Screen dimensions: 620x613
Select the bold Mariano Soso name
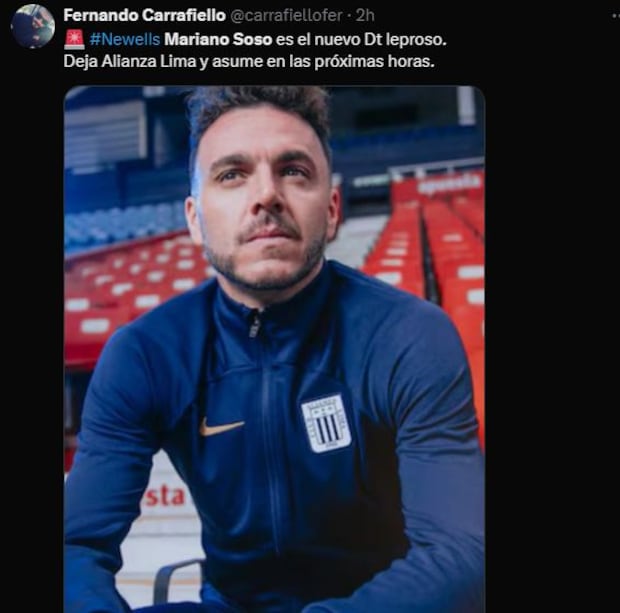tap(218, 40)
